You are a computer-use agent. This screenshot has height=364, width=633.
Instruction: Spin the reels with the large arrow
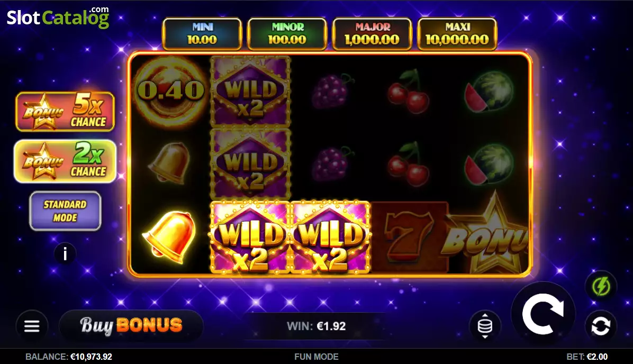pos(543,314)
